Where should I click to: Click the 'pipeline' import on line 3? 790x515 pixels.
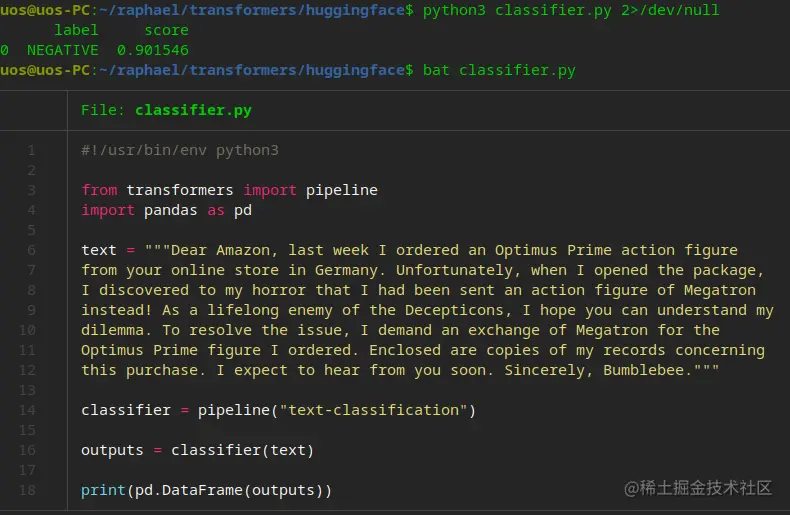(x=341, y=190)
